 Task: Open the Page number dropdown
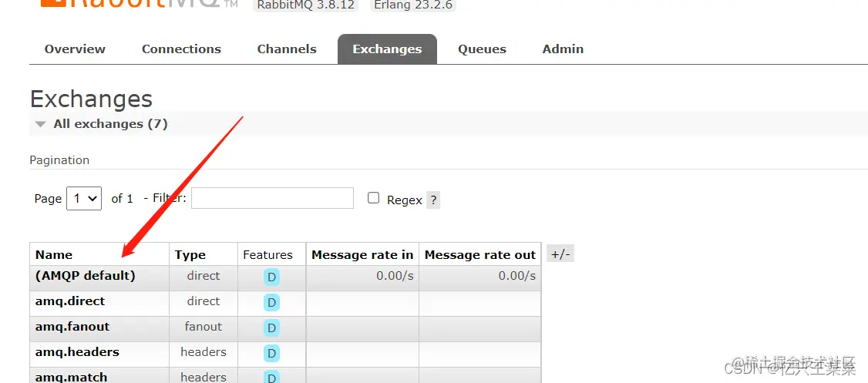click(x=84, y=198)
